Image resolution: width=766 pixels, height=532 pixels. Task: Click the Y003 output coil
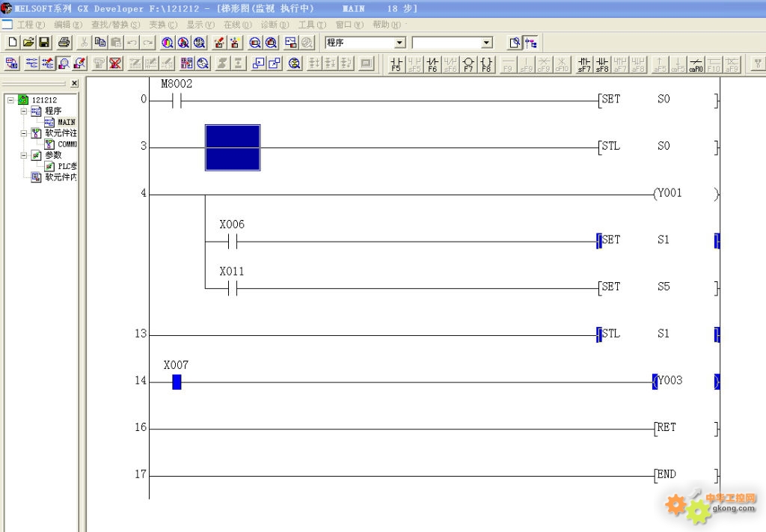(686, 382)
